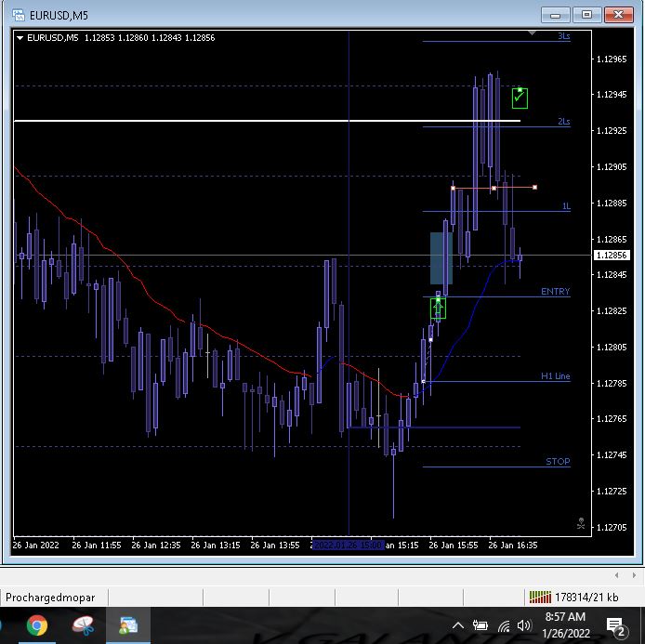Open the clock showing 8:57 AM
645x644 pixels.
coord(566,624)
